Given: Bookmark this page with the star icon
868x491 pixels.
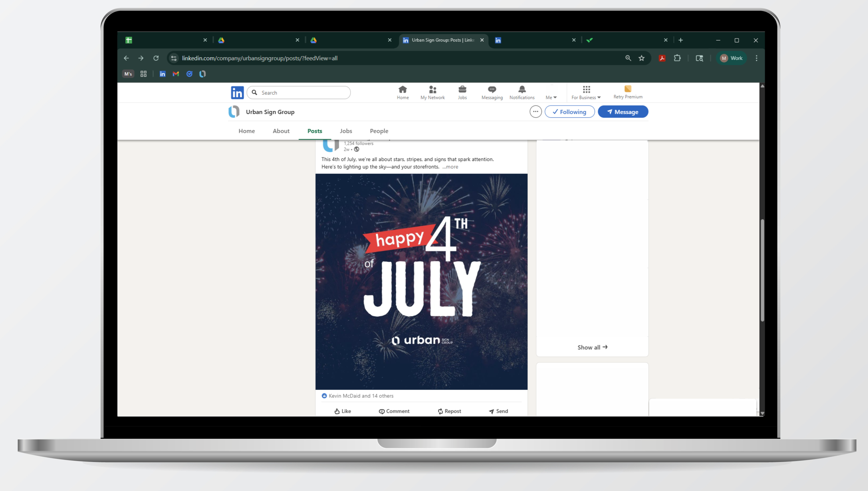Looking at the screenshot, I should point(641,58).
